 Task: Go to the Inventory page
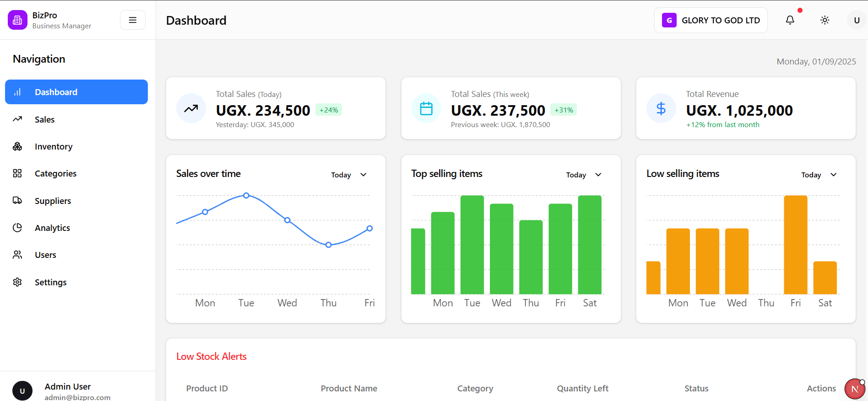click(x=54, y=146)
